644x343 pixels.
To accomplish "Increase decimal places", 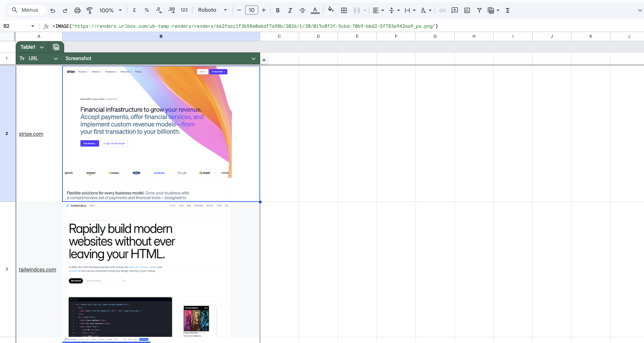I will click(x=171, y=10).
